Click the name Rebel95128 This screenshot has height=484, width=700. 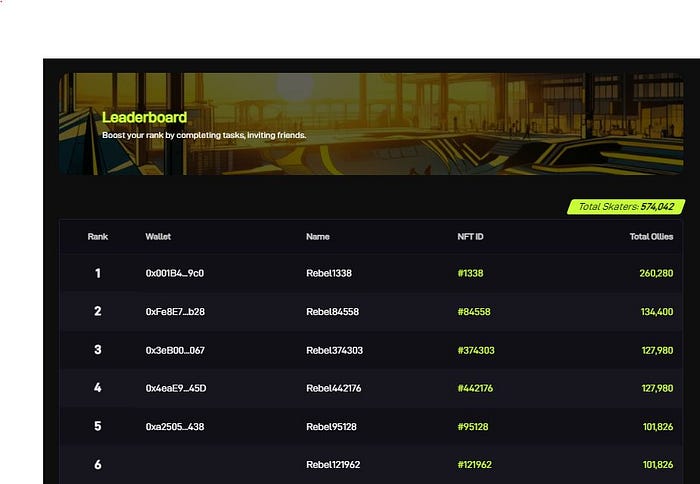click(331, 427)
